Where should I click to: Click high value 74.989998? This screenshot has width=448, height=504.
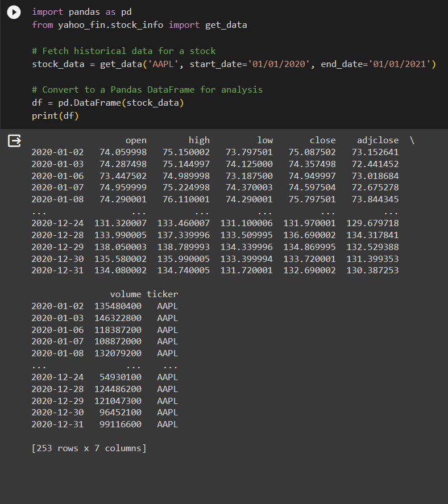point(186,176)
